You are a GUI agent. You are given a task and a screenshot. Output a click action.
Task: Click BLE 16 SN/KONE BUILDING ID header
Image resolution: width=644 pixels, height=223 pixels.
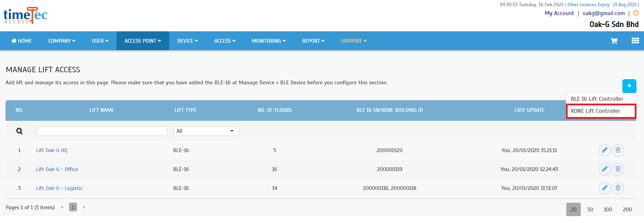(x=390, y=110)
